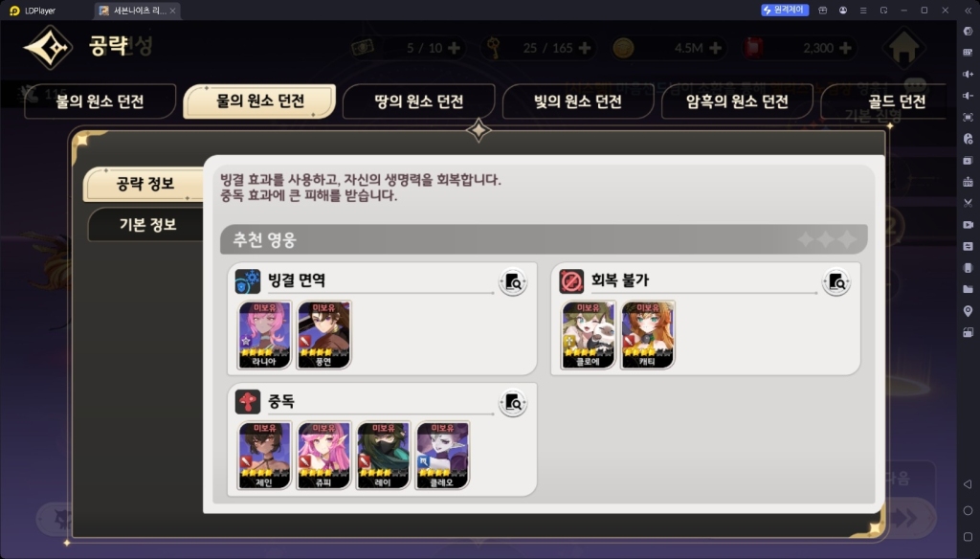Click the back diamond icon beside 공략
This screenshot has width=980, height=559.
(x=48, y=47)
